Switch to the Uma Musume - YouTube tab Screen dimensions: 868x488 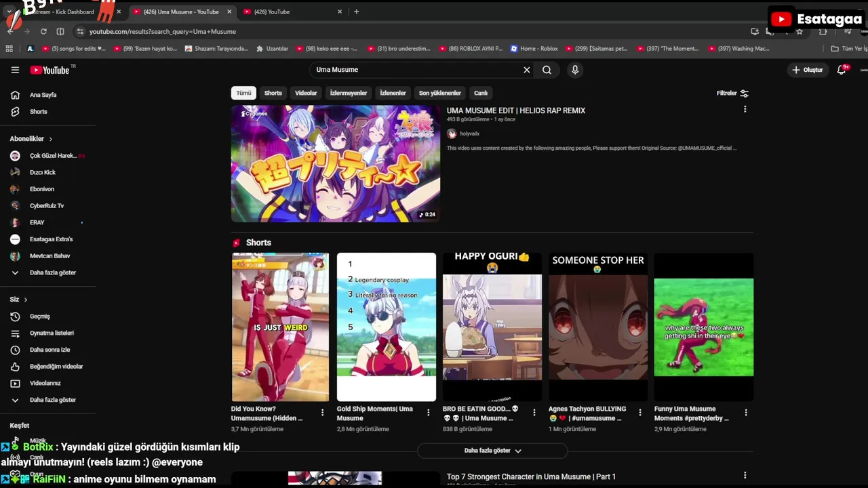click(x=181, y=12)
